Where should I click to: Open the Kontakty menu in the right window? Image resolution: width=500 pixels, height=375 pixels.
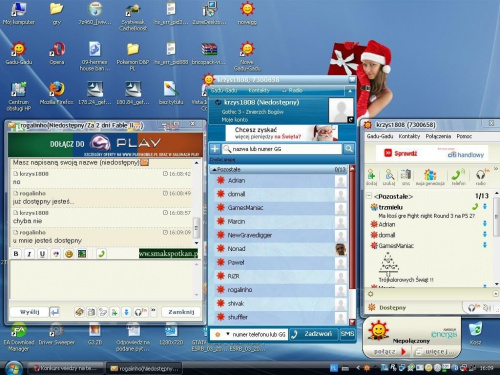409,136
